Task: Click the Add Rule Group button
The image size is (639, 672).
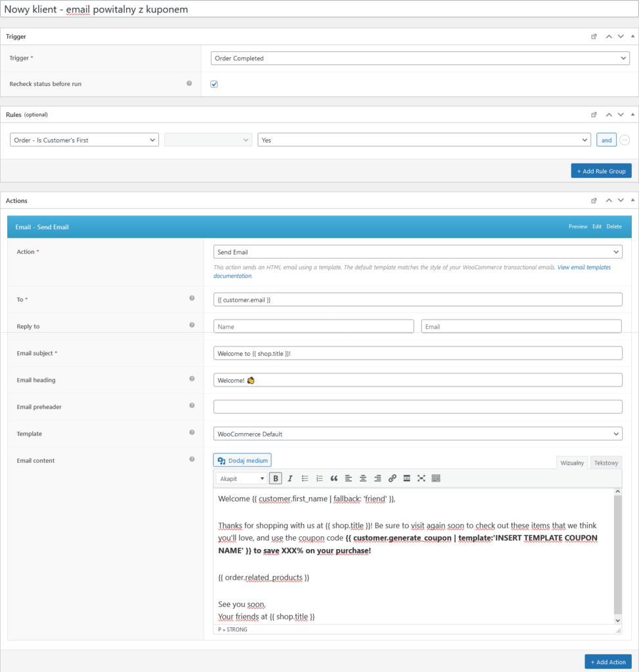Action: coord(601,171)
